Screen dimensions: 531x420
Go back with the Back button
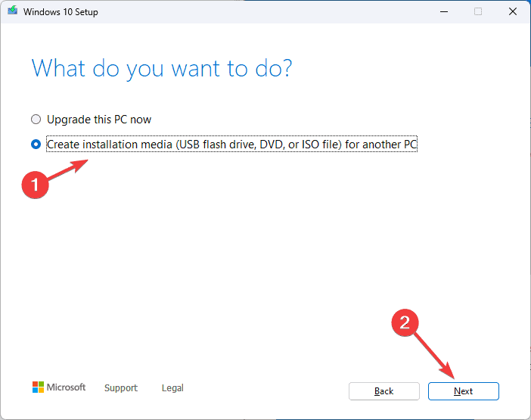[384, 391]
